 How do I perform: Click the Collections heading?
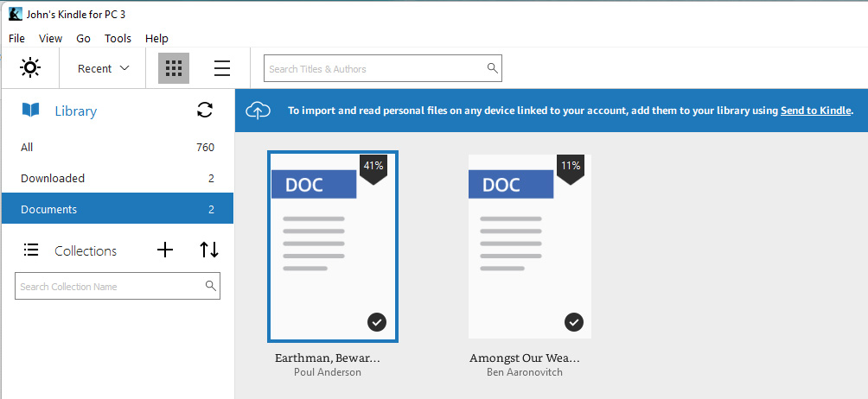point(86,251)
